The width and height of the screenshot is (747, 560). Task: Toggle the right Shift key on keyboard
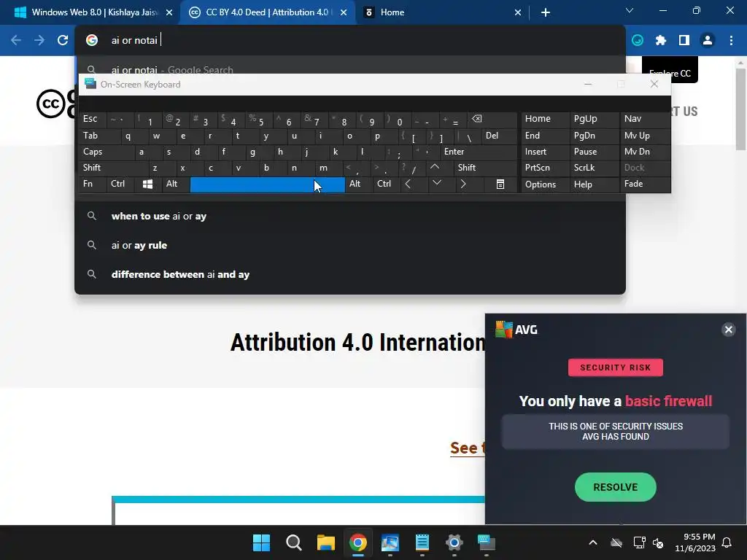coord(484,168)
